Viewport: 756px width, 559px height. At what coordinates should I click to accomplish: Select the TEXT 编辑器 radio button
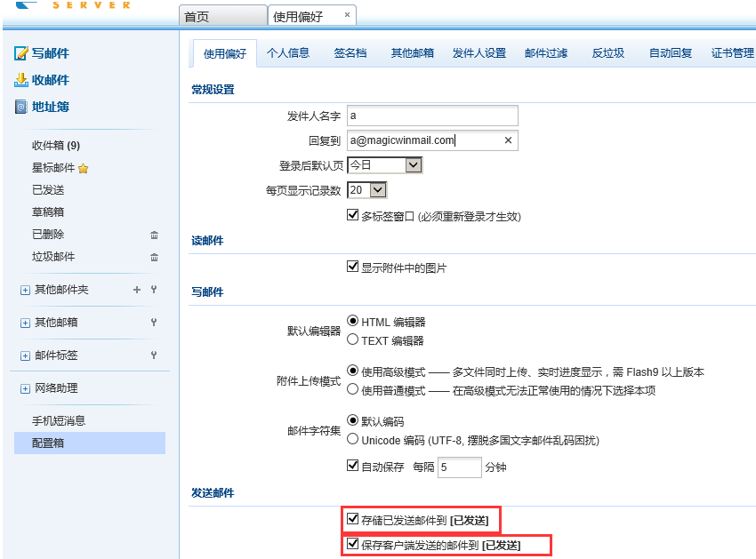coord(353,339)
